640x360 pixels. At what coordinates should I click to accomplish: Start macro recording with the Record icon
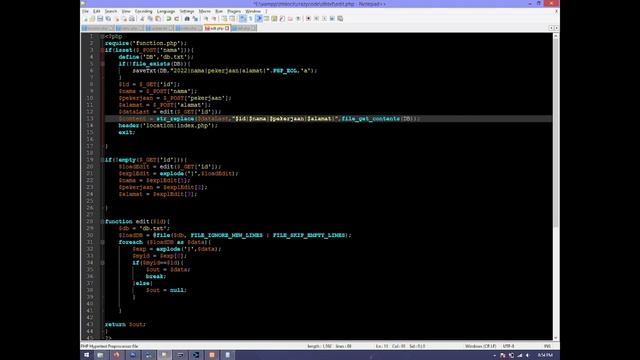(x=308, y=19)
